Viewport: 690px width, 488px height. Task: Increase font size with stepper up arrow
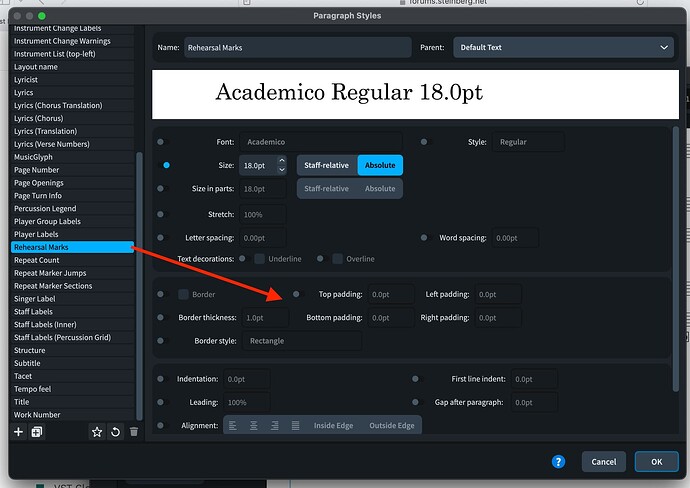[x=282, y=161]
